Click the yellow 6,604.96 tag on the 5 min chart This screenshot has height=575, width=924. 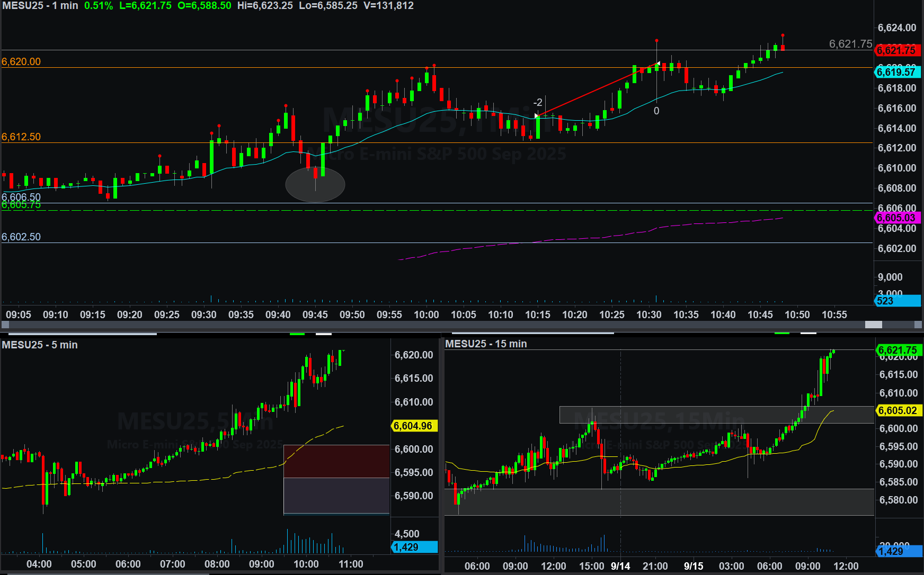point(413,426)
